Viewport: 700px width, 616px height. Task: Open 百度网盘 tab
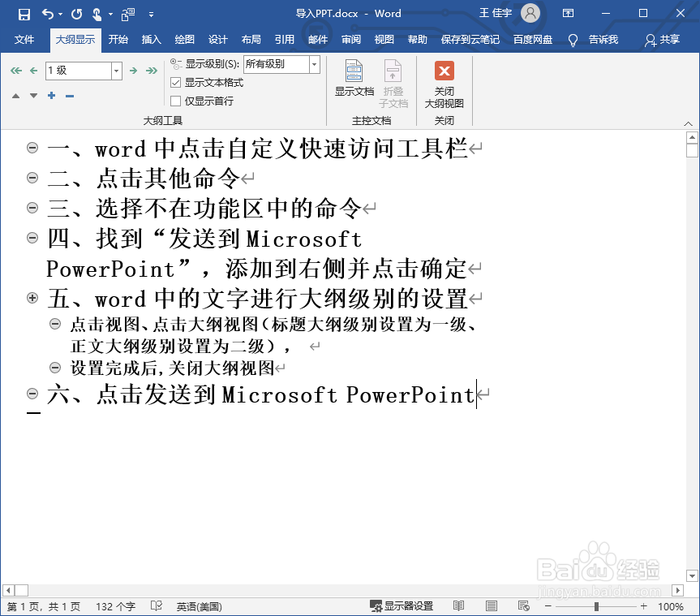coord(533,40)
